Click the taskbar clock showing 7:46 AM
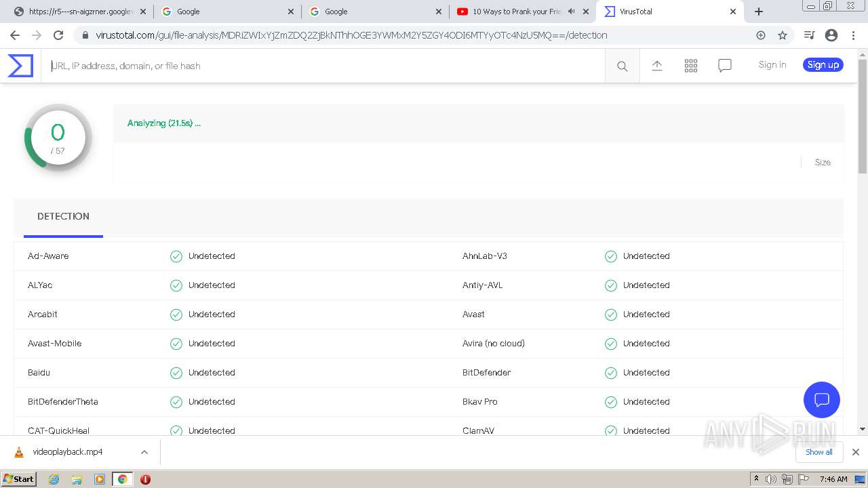The width and height of the screenshot is (868, 488). [833, 479]
